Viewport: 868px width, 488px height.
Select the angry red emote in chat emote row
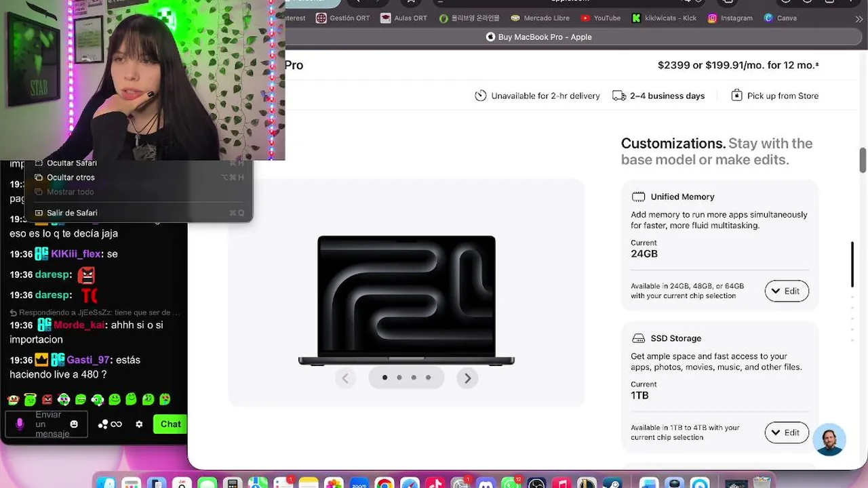[x=47, y=399]
